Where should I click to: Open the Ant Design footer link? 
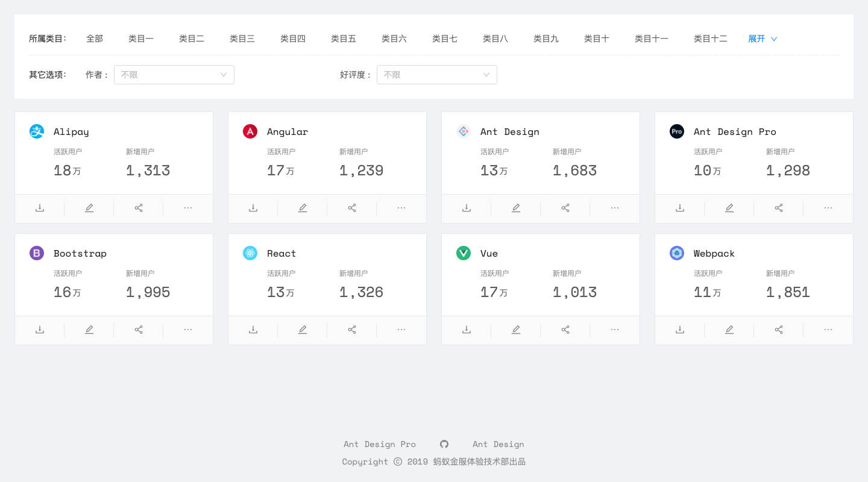pos(498,444)
